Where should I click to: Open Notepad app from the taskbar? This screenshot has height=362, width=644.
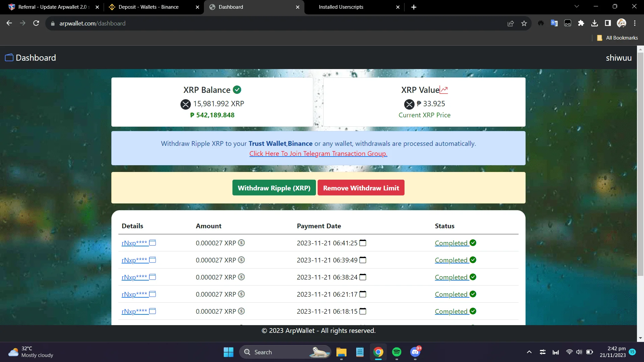point(360,352)
